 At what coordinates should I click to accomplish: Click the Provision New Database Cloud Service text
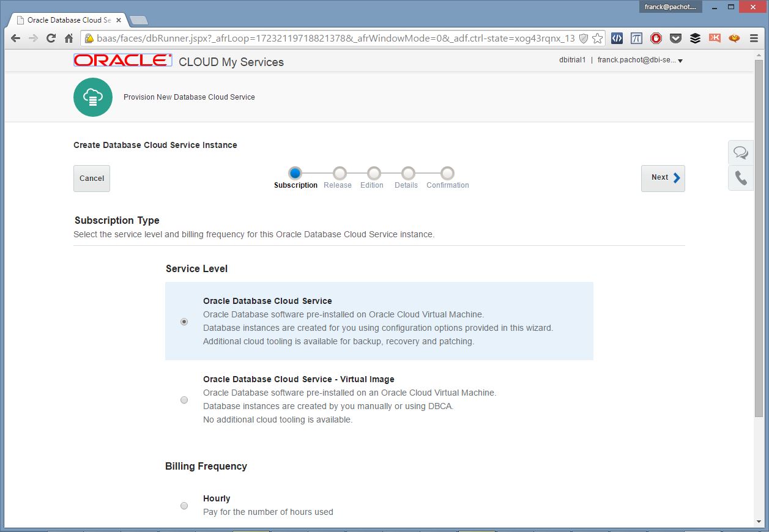click(x=189, y=97)
